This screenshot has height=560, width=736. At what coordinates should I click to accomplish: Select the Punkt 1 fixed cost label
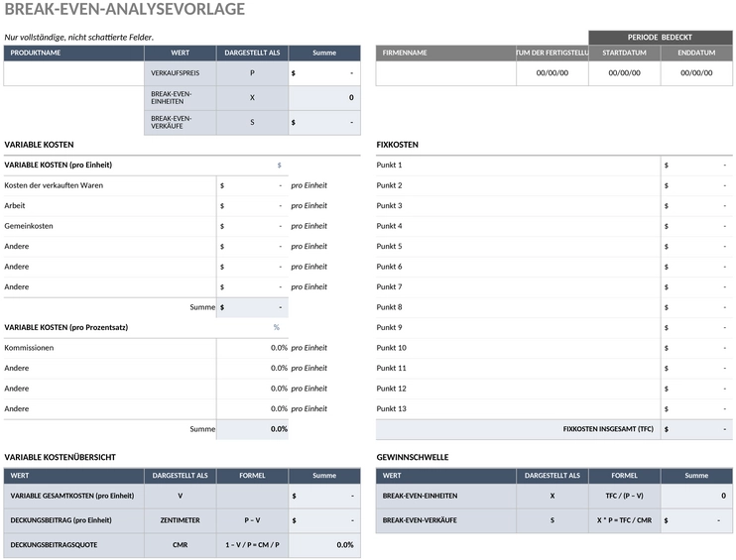(x=389, y=166)
